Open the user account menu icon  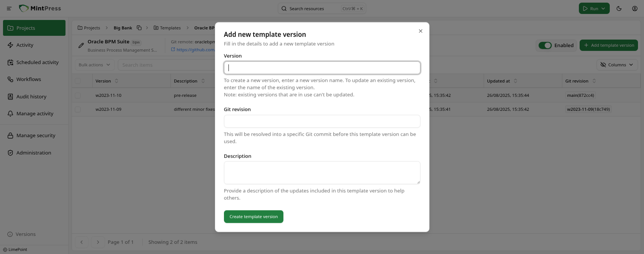click(635, 8)
